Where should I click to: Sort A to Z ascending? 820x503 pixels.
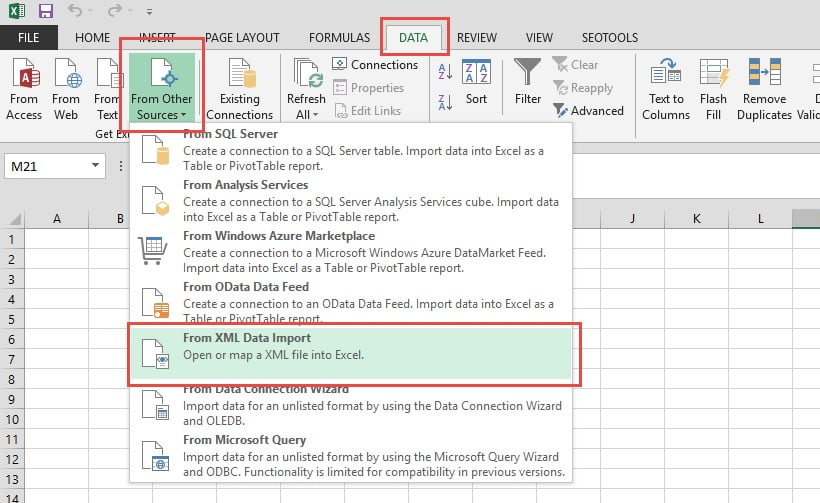[445, 72]
